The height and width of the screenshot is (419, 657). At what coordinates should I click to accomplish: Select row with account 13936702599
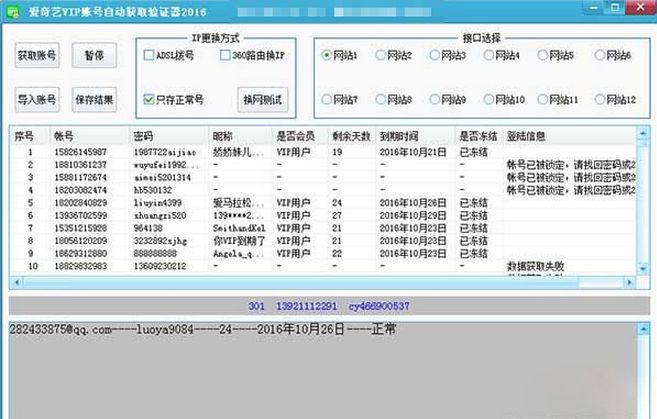pyautogui.click(x=323, y=215)
